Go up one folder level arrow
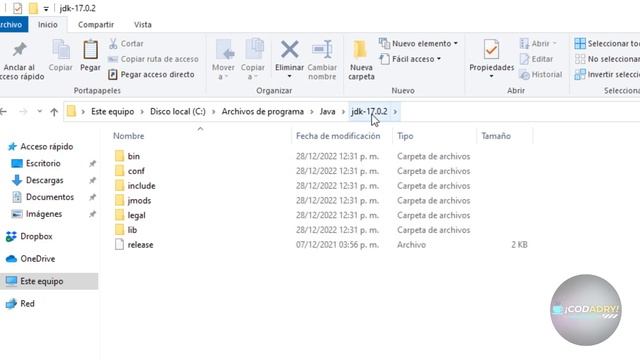 click(54, 112)
